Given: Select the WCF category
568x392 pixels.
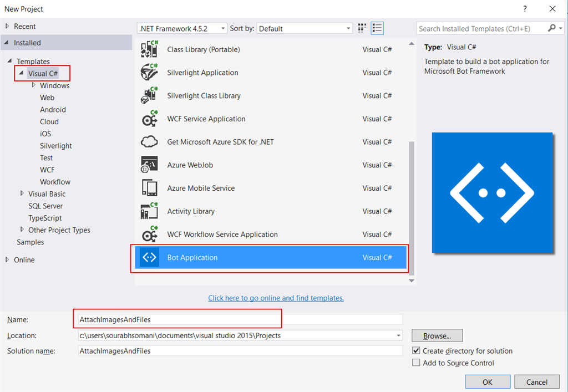Looking at the screenshot, I should (x=47, y=170).
